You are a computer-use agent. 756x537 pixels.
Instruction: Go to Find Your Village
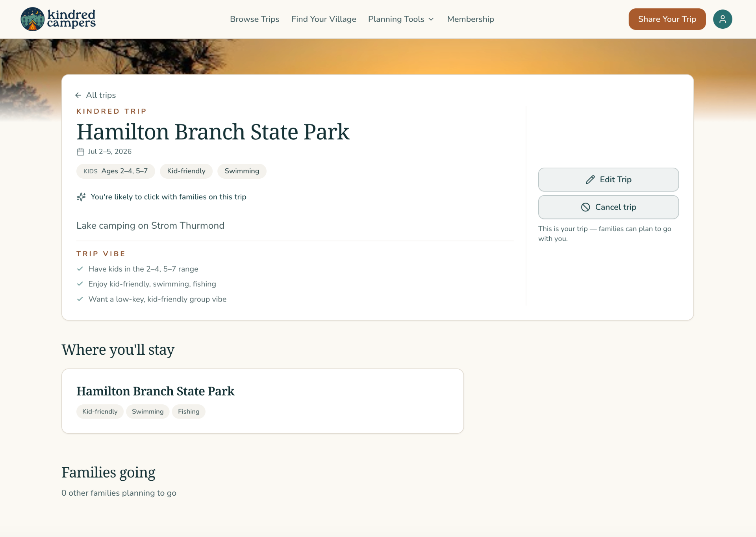[x=324, y=19]
